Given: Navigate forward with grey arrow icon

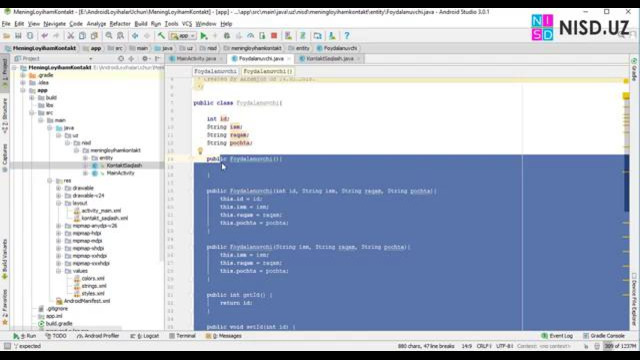Looking at the screenshot, I should click(147, 36).
